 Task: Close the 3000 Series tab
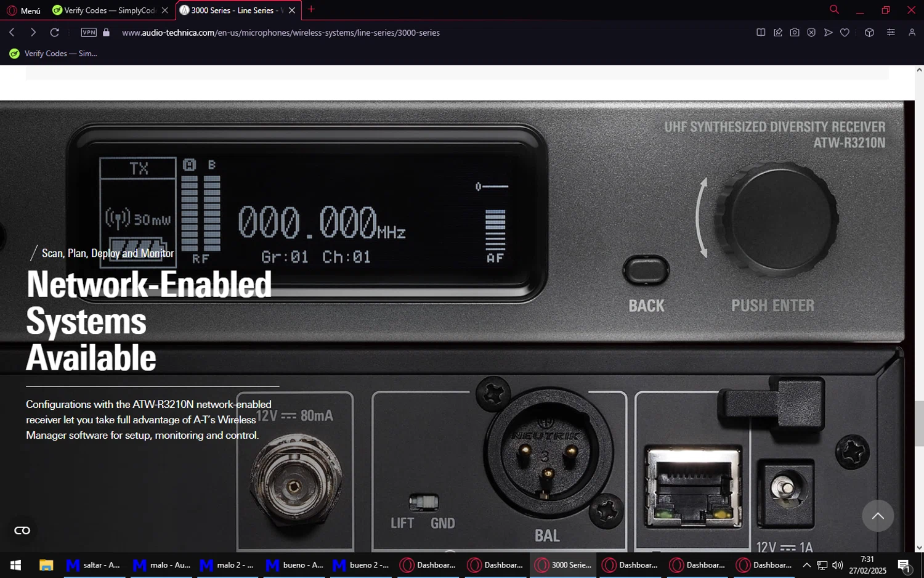click(x=292, y=10)
